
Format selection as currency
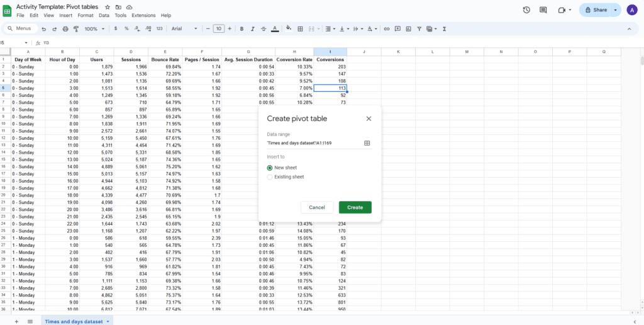(116, 29)
